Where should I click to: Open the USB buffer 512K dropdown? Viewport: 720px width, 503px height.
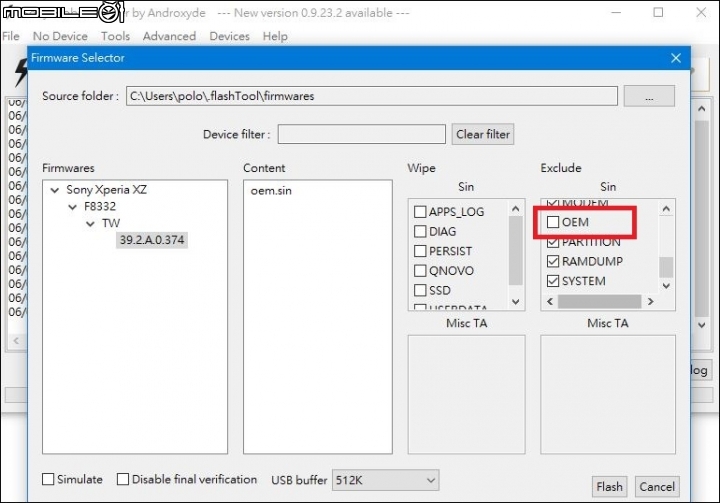point(385,480)
